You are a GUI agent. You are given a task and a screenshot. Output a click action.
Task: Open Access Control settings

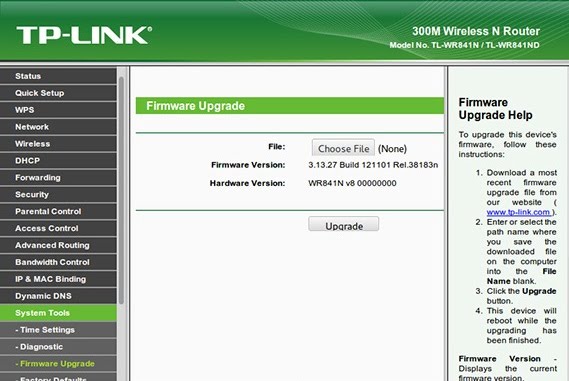click(58, 229)
